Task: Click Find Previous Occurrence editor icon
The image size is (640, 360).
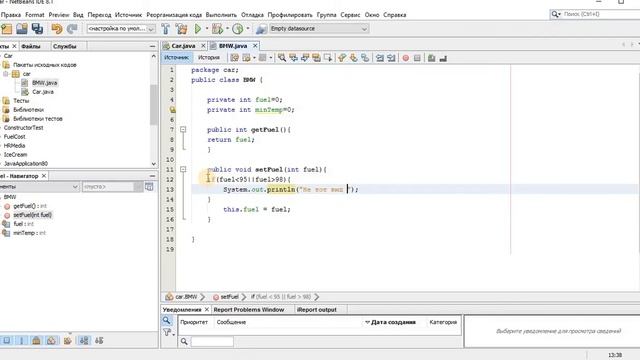Action: [293, 58]
